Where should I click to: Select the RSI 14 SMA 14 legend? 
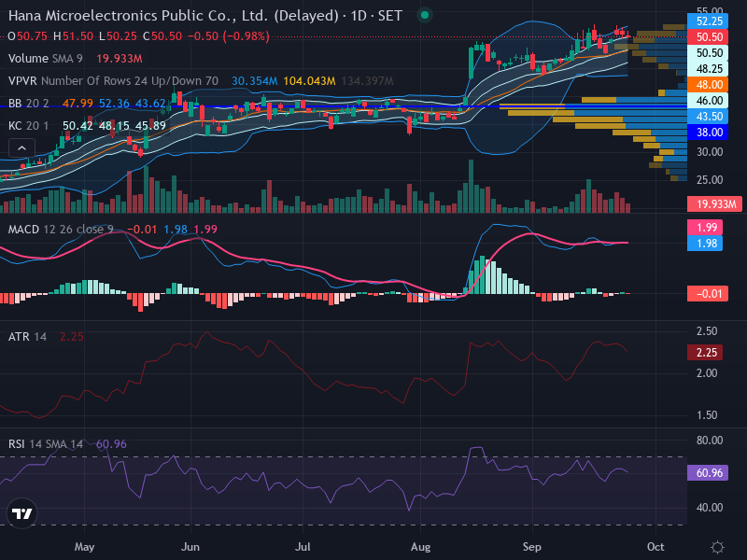(x=46, y=444)
